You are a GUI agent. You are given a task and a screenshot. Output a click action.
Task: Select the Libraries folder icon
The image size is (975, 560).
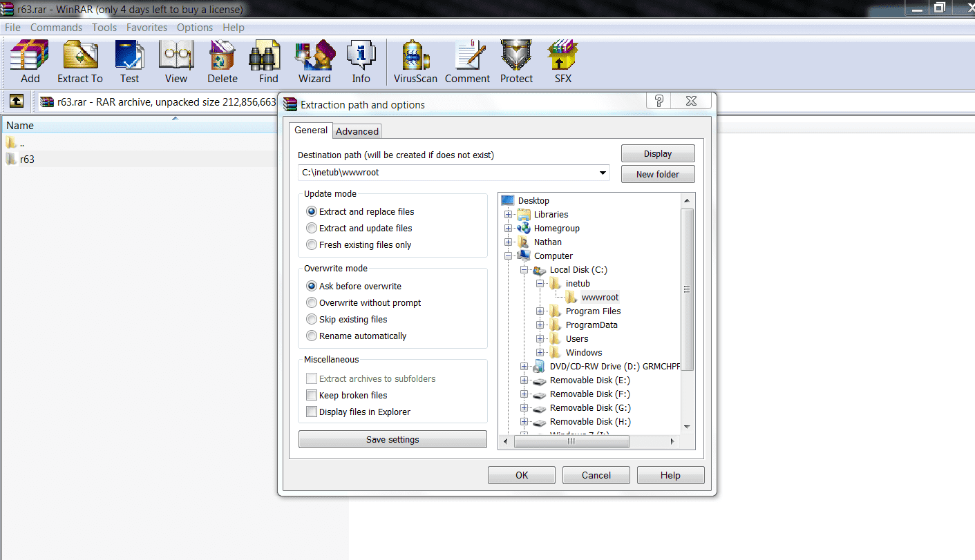pyautogui.click(x=524, y=214)
